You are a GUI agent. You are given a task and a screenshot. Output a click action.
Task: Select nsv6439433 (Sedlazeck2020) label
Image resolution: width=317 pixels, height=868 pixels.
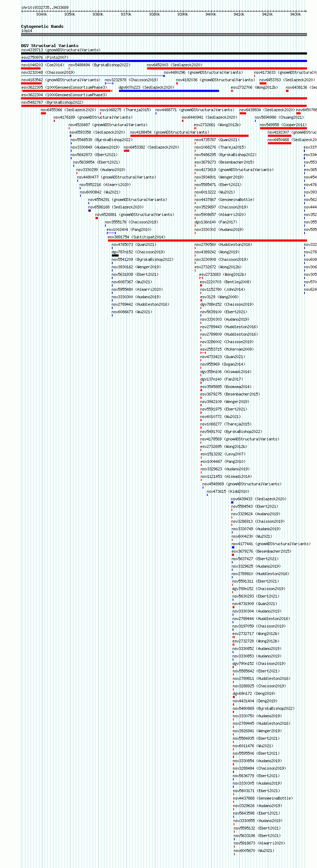point(259,499)
